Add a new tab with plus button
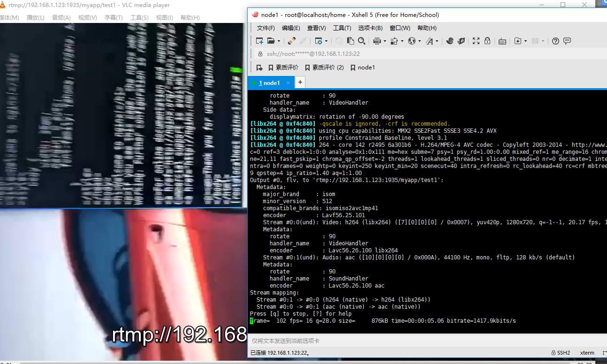The width and height of the screenshot is (607, 364). (300, 83)
